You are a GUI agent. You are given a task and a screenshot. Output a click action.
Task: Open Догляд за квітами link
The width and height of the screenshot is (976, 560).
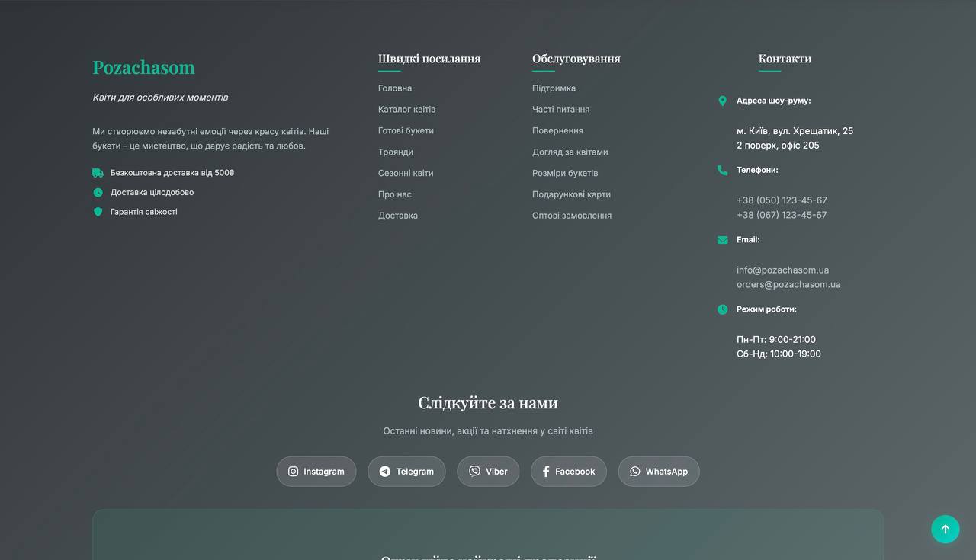click(x=570, y=152)
